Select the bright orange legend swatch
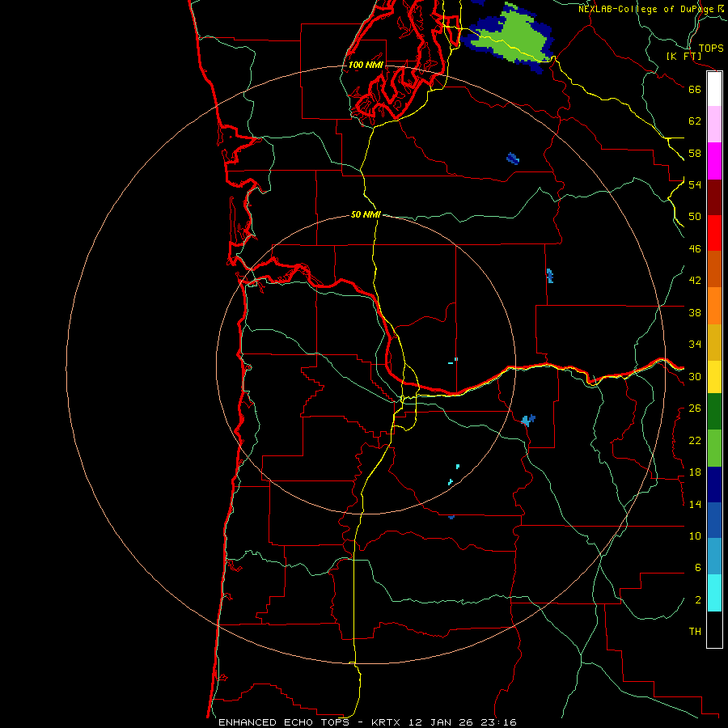 [714, 306]
